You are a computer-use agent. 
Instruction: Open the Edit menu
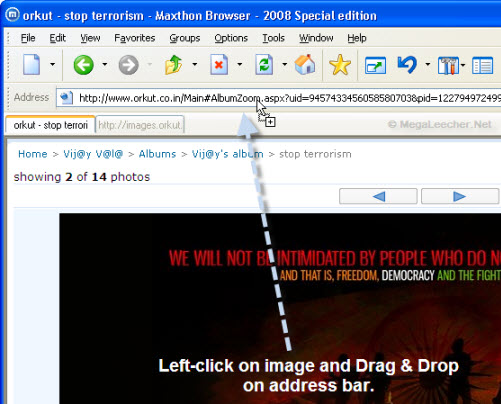[57, 38]
